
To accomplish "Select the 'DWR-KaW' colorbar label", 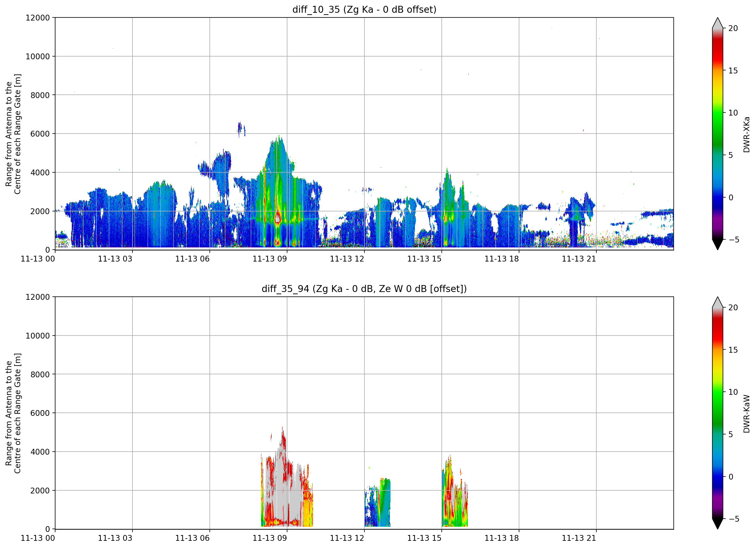I will (x=746, y=414).
